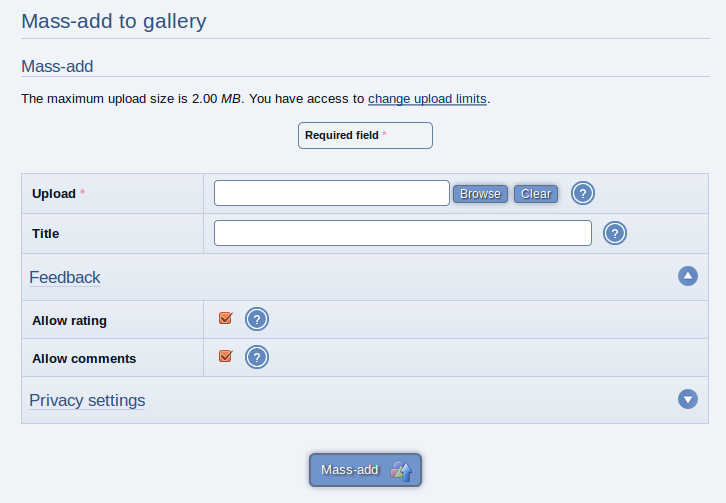Click the Upload field label

coord(54,194)
